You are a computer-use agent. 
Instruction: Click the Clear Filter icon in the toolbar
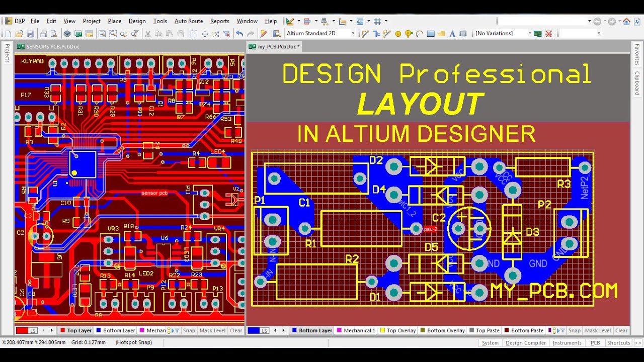pyautogui.click(x=226, y=34)
